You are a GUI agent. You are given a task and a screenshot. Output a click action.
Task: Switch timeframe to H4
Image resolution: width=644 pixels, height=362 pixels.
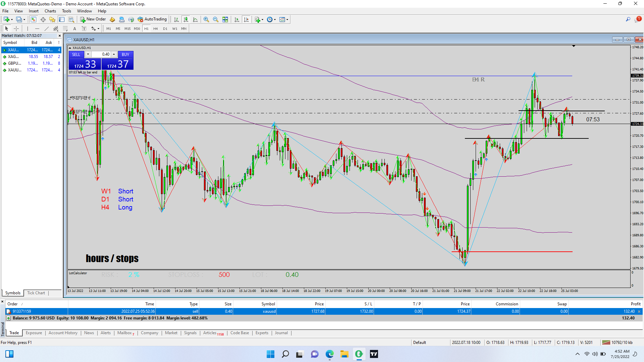pos(155,28)
